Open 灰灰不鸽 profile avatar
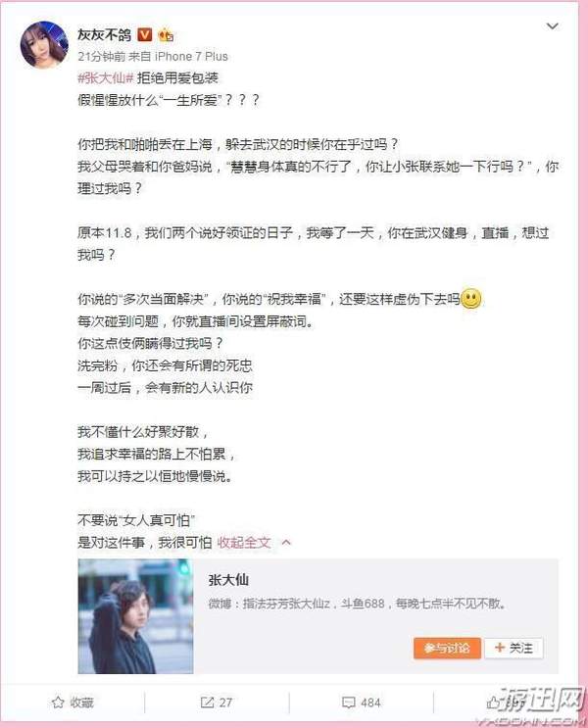 (x=44, y=45)
